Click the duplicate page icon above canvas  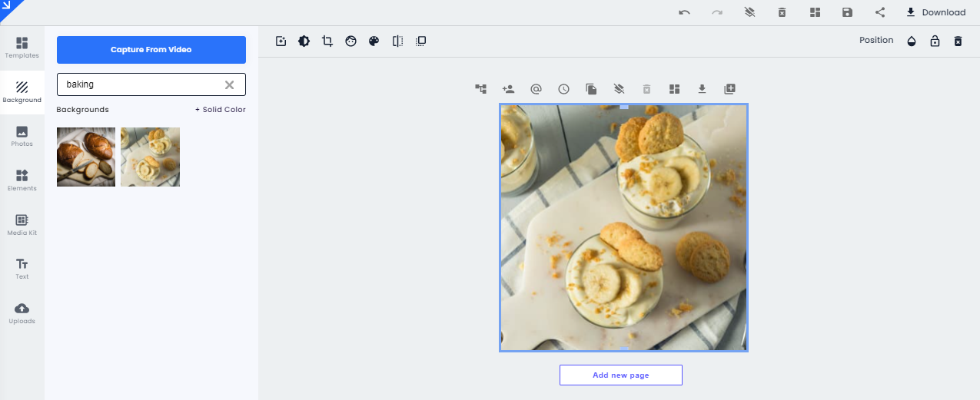(x=591, y=89)
